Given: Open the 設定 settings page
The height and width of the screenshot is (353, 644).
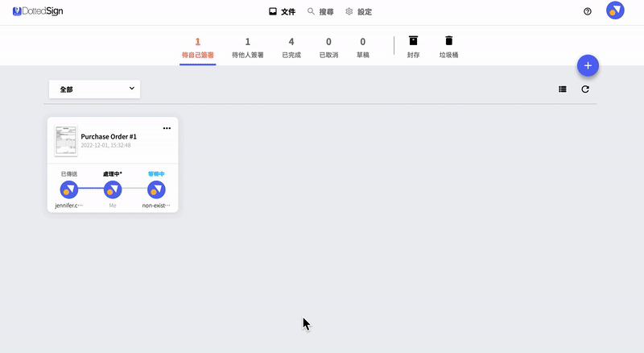Looking at the screenshot, I should pos(358,11).
